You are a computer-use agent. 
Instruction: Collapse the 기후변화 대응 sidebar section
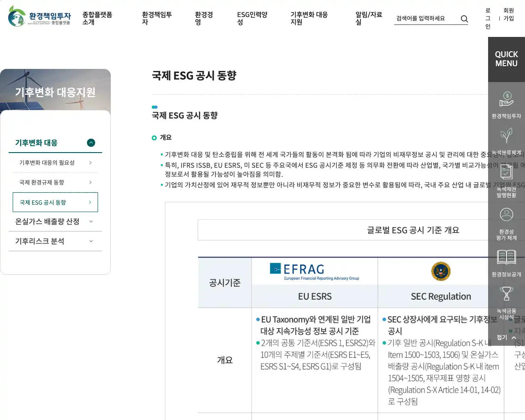coord(91,143)
